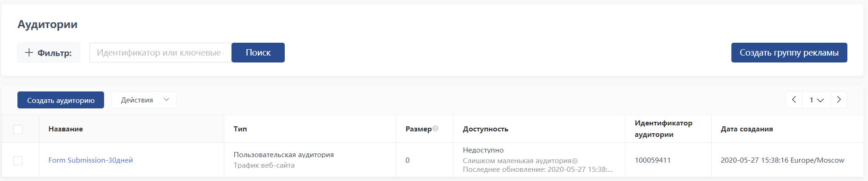Click help icon beside Слишком маленькая аудитория
868x181 pixels.
575,161
